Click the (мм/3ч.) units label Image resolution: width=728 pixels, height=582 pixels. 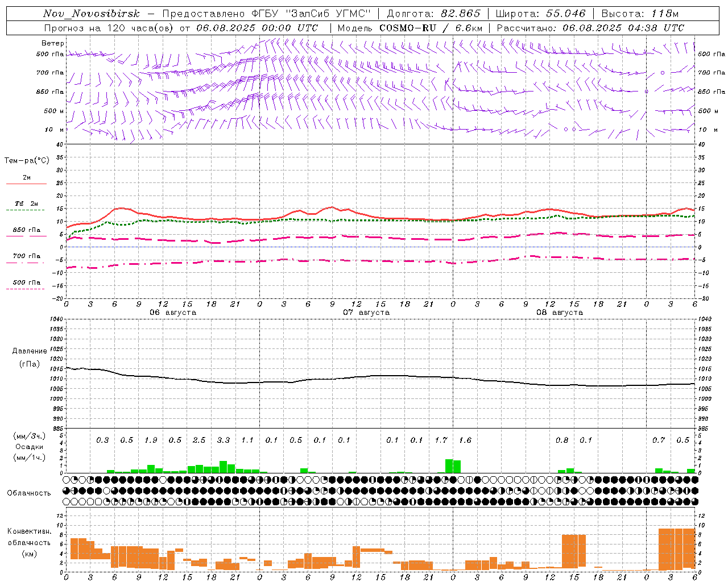(x=30, y=436)
